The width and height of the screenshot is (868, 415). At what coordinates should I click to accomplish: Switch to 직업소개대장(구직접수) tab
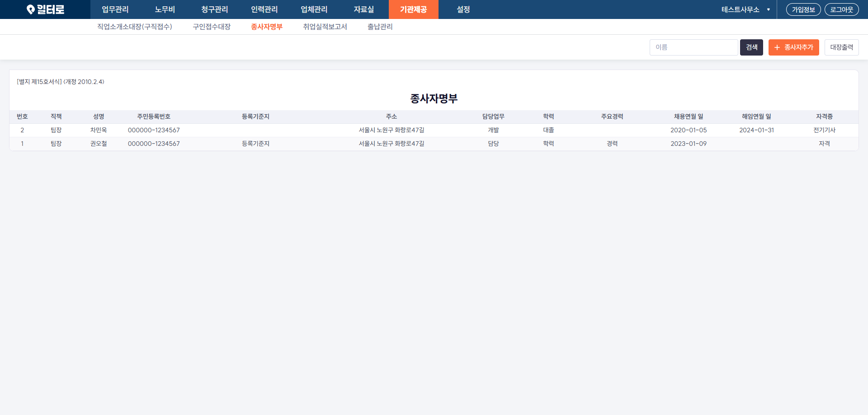point(134,27)
